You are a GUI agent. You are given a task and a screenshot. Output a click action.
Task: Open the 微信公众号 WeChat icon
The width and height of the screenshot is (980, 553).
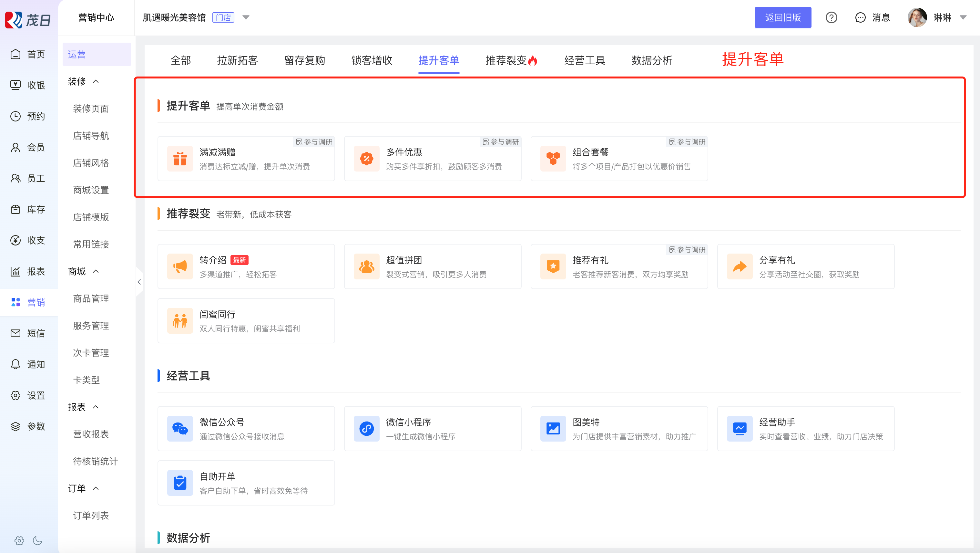click(x=180, y=429)
